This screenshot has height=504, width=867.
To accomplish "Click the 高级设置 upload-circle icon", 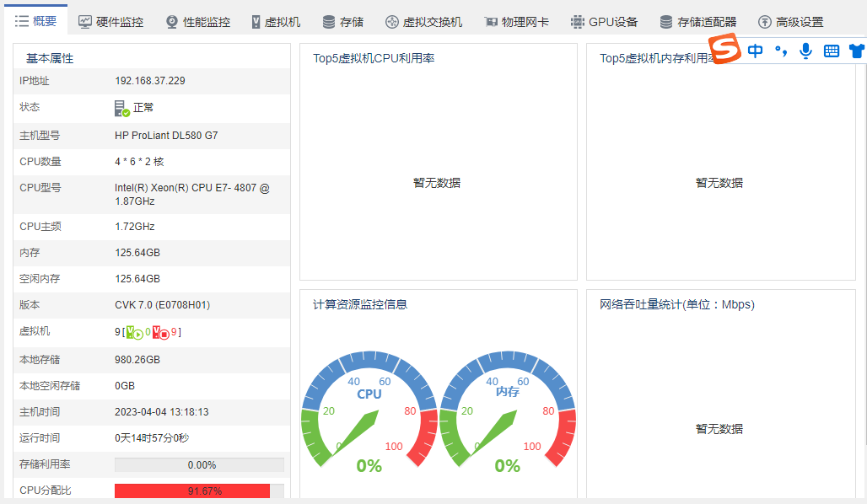I will pyautogui.click(x=764, y=22).
